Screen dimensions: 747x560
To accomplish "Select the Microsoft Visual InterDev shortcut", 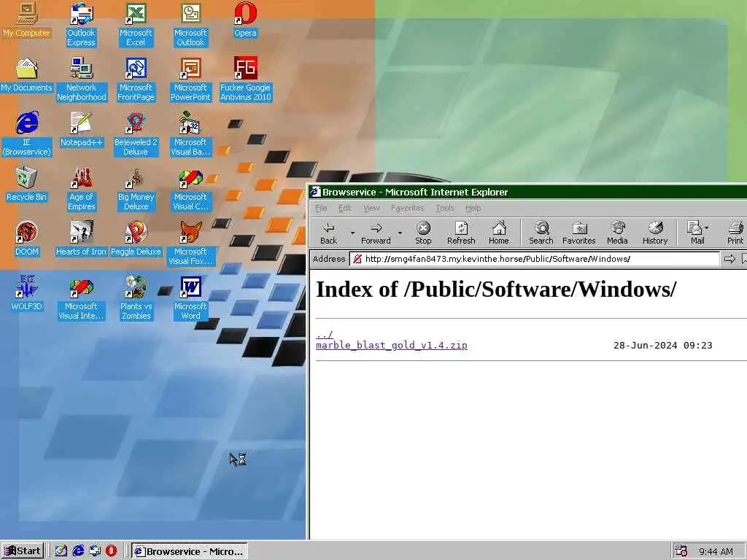I will (x=81, y=298).
